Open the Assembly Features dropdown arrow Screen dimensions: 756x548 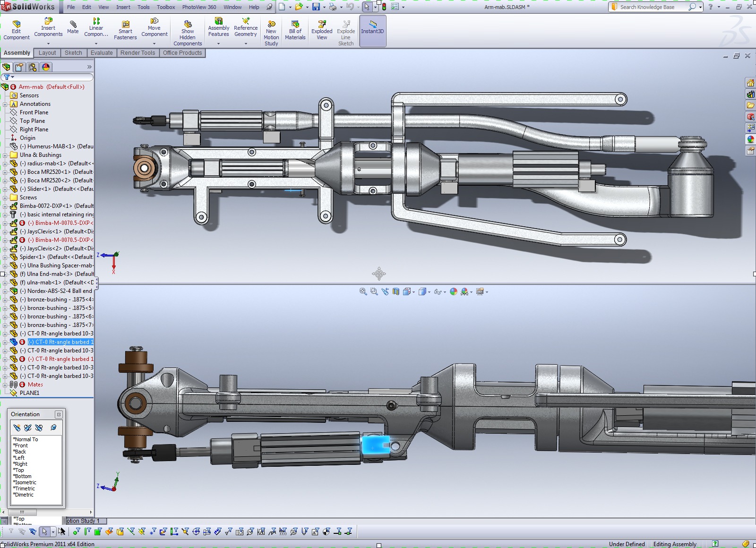tap(218, 43)
